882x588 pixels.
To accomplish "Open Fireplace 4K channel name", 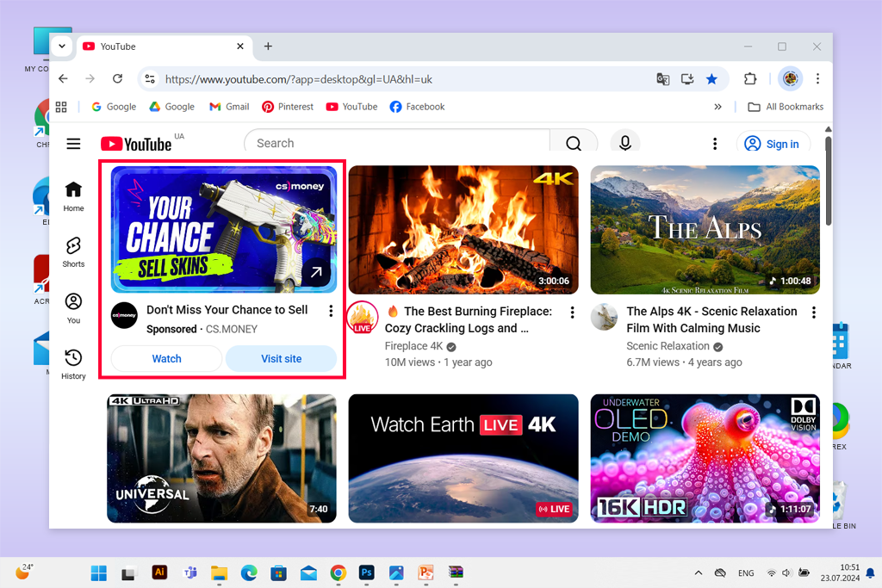I will 414,346.
